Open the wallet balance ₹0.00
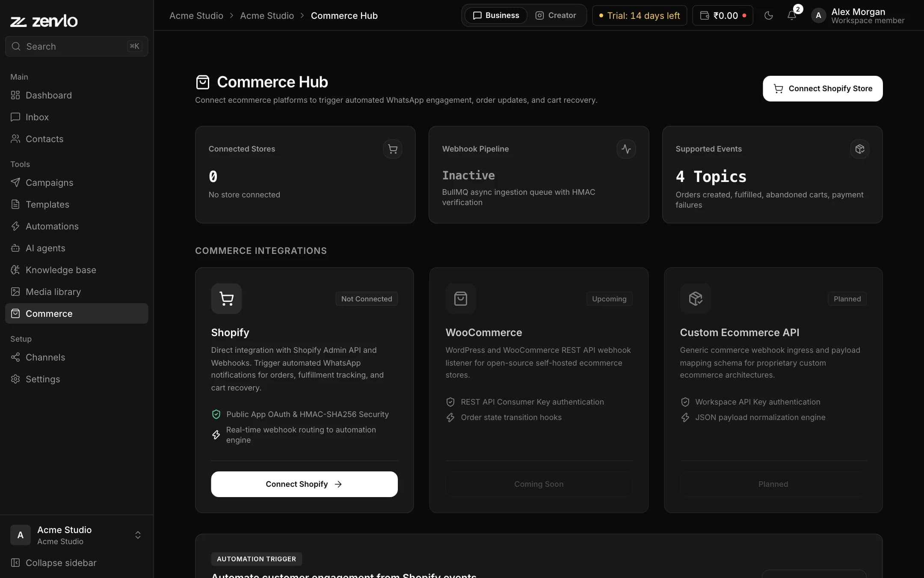 pos(723,15)
